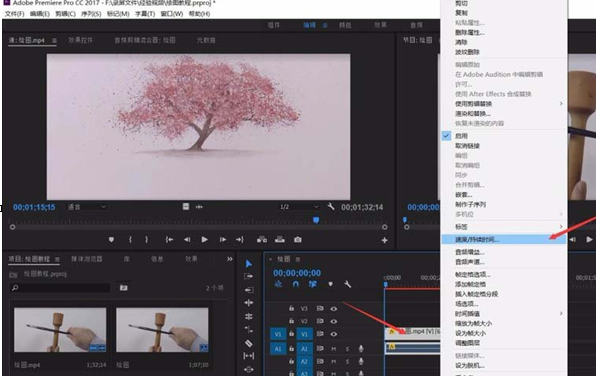Click project panel search field
Viewport: 596px width, 376px height.
tap(60, 288)
